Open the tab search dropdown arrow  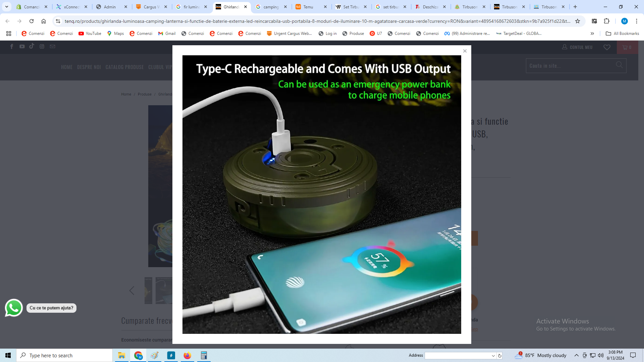click(6, 7)
